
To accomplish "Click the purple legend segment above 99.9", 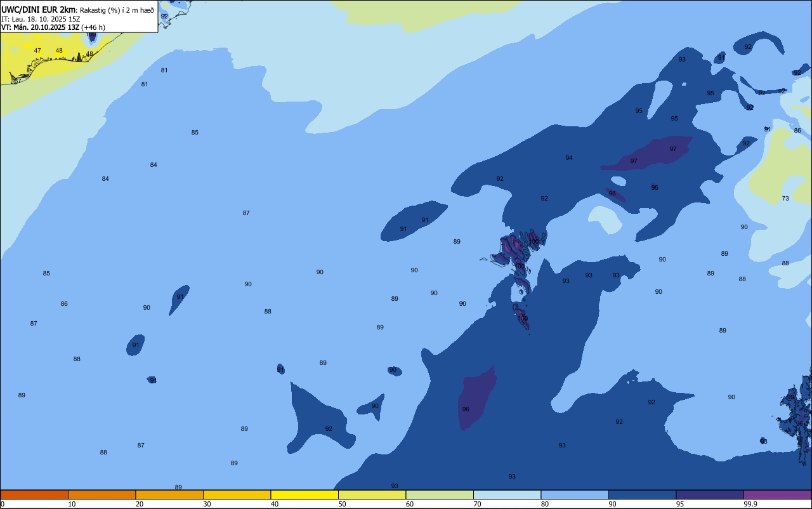I will click(x=777, y=494).
